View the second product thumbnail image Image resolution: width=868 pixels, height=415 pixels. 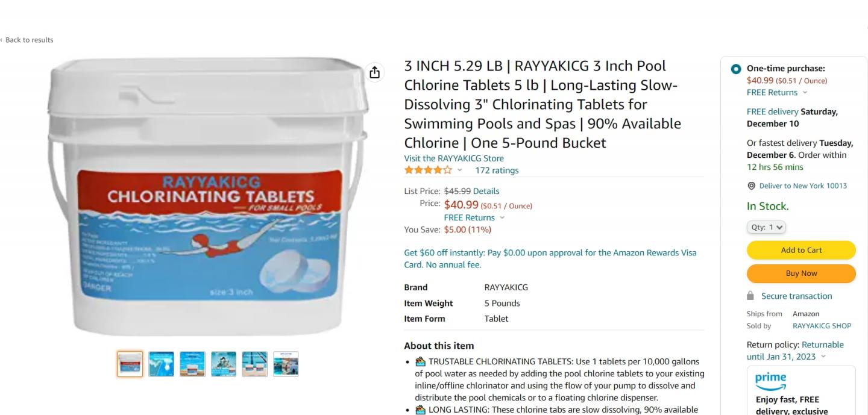(x=162, y=364)
